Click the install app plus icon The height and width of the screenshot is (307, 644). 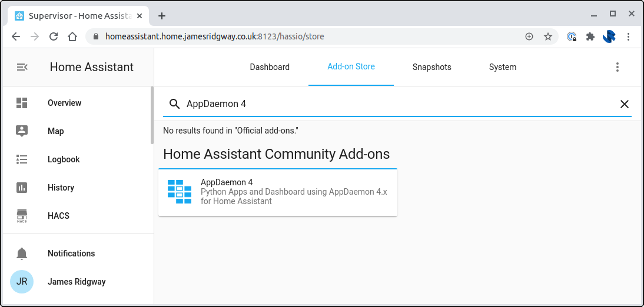tap(529, 36)
